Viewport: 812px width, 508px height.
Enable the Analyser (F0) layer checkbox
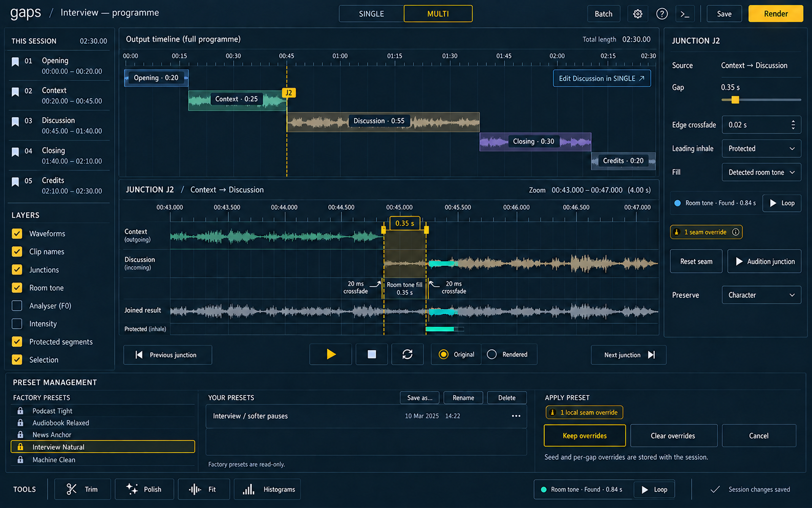click(17, 306)
